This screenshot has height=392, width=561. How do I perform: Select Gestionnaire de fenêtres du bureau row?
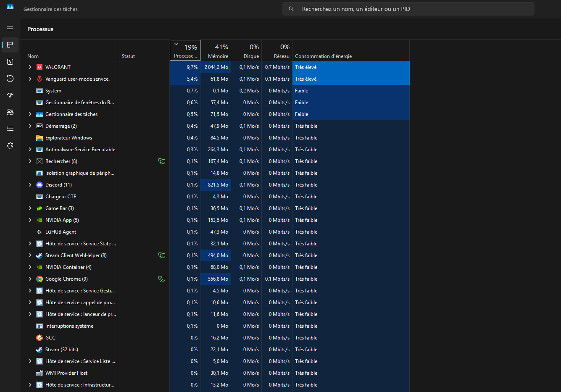click(x=215, y=103)
